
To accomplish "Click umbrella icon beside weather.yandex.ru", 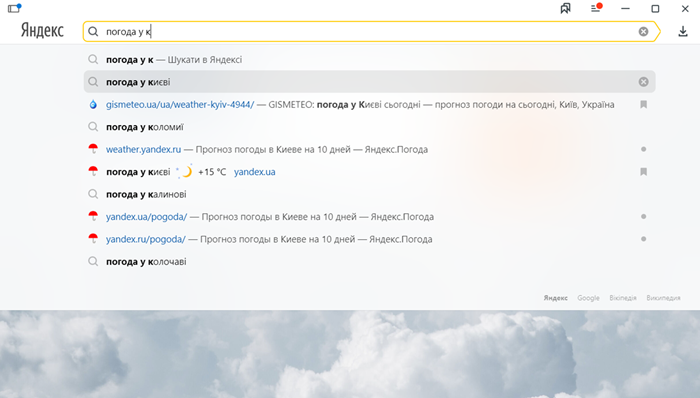I will point(93,149).
